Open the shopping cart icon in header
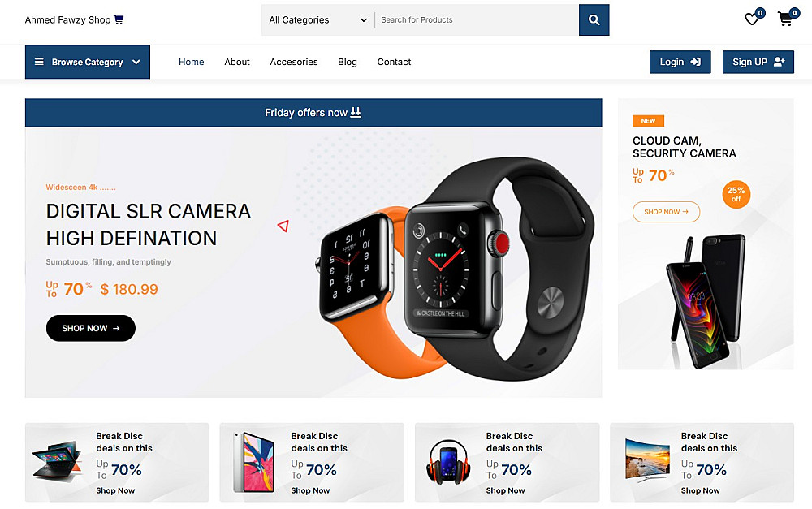Screen dimensions: 812x509 785,19
